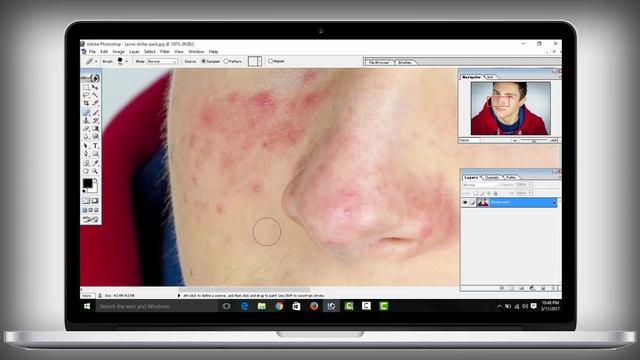Switch to the Info tab

pos(490,77)
